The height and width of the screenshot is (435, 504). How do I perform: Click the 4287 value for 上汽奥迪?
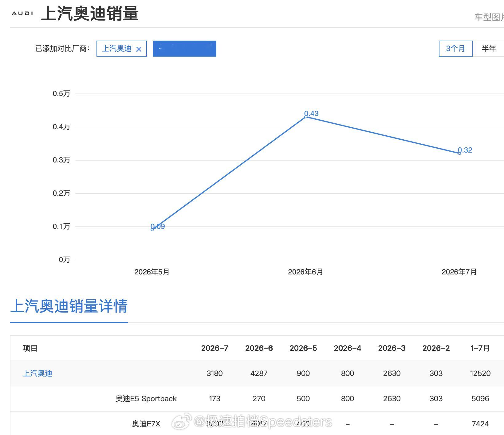(259, 373)
